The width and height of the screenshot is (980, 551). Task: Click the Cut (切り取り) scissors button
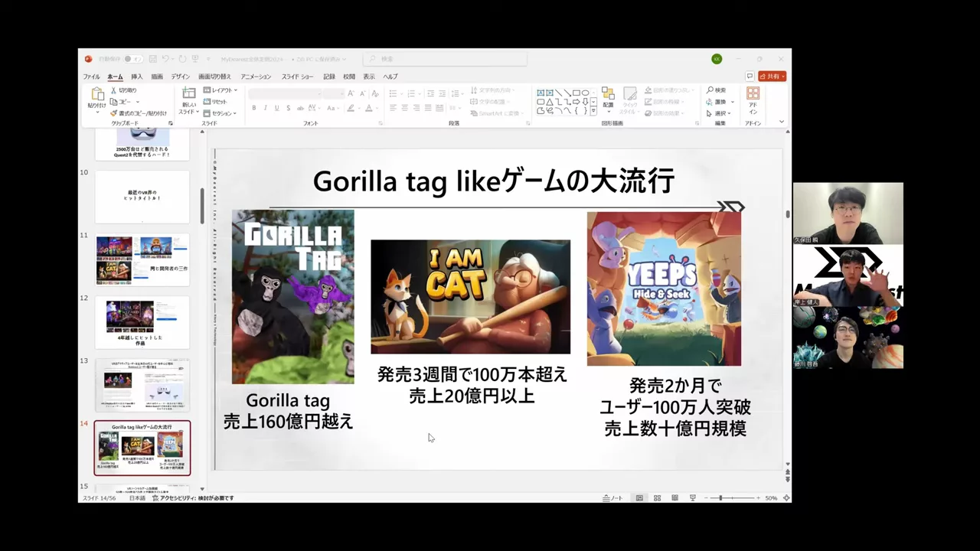[123, 90]
